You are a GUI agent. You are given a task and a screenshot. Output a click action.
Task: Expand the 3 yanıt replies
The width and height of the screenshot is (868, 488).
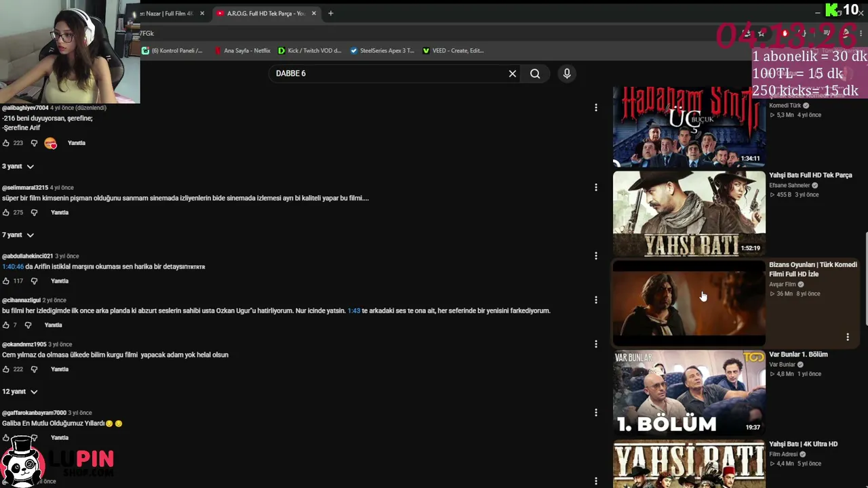tap(18, 166)
